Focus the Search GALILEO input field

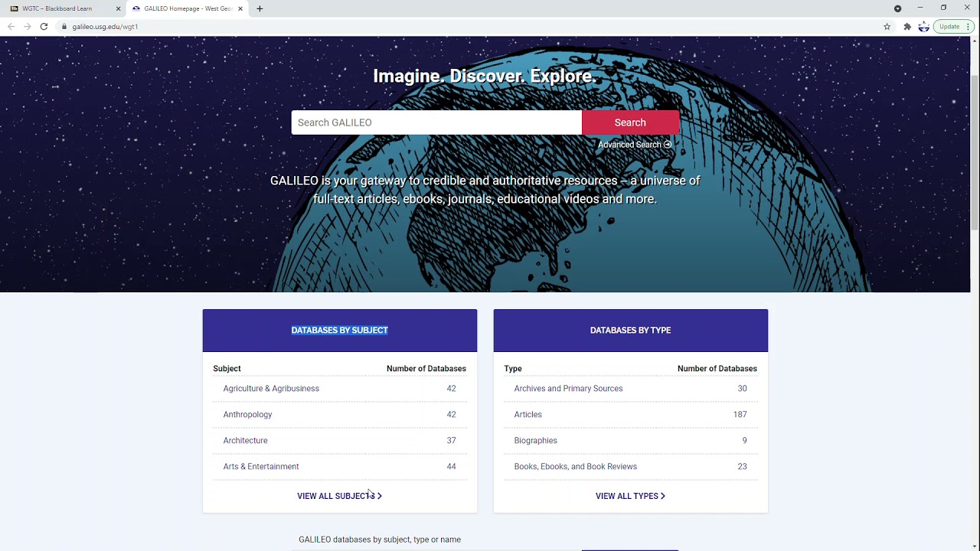tap(436, 122)
